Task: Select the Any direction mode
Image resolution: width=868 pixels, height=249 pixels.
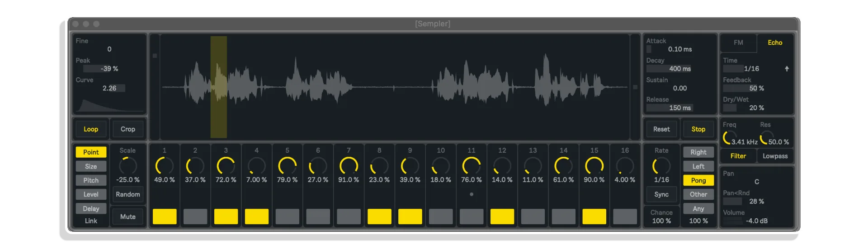Action: click(x=698, y=208)
